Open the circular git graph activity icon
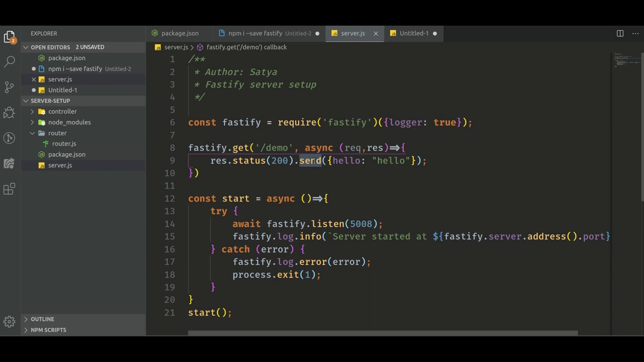The image size is (644, 362). pyautogui.click(x=10, y=138)
